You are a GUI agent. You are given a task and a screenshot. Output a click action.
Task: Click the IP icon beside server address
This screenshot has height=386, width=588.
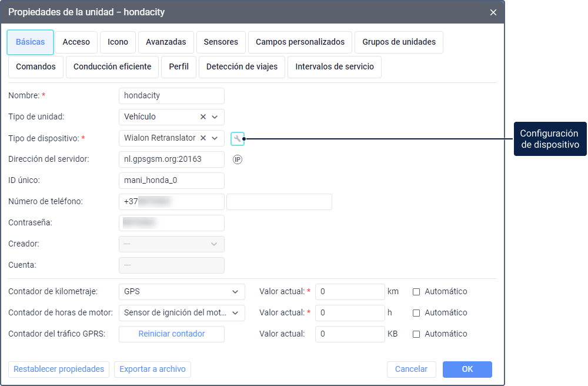(x=238, y=159)
